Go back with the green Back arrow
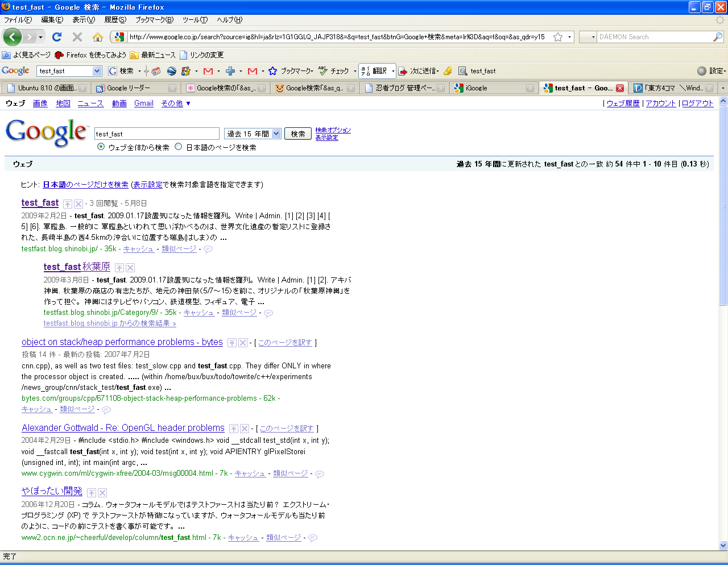The image size is (728, 565). pyautogui.click(x=12, y=37)
